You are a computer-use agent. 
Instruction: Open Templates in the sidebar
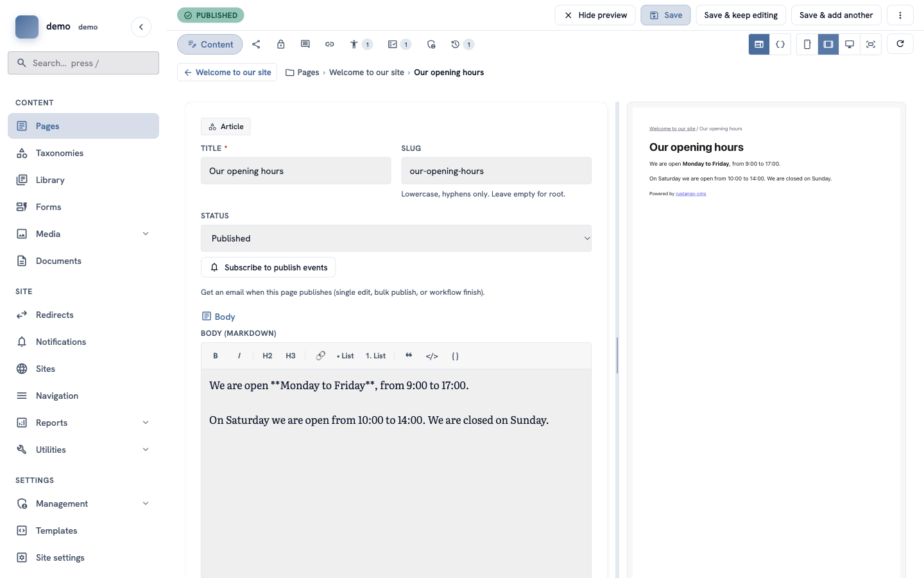point(83,530)
